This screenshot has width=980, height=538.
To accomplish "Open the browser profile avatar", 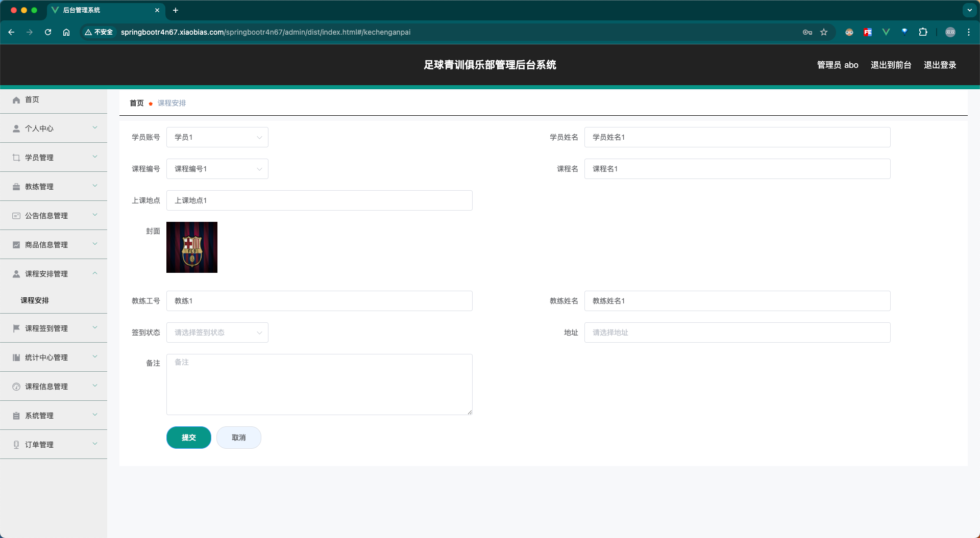I will click(x=950, y=32).
